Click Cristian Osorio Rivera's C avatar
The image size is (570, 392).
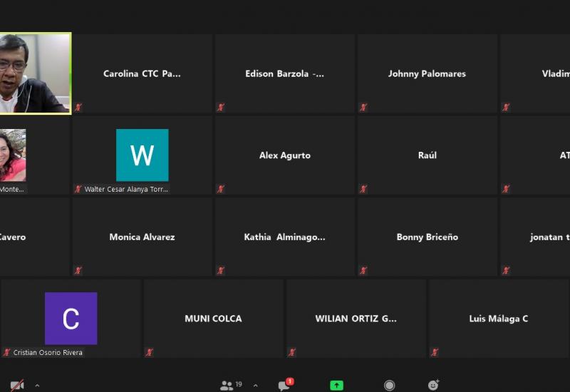(x=71, y=319)
